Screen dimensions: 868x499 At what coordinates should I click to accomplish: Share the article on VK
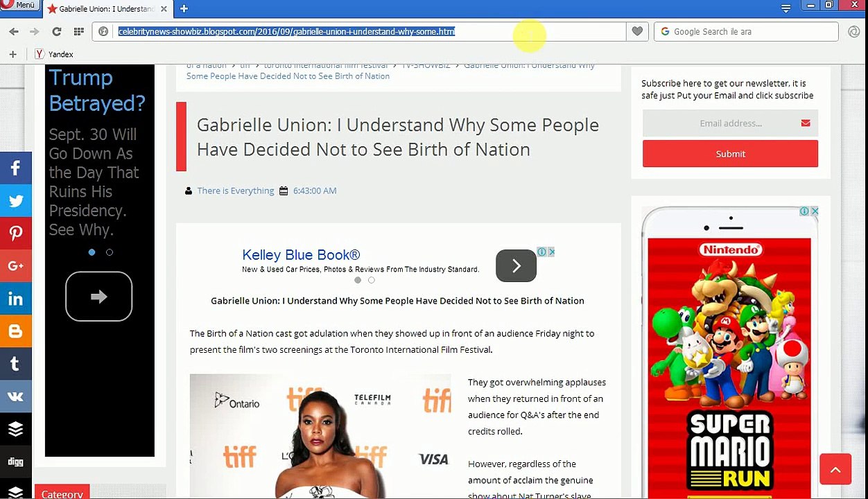(x=15, y=396)
